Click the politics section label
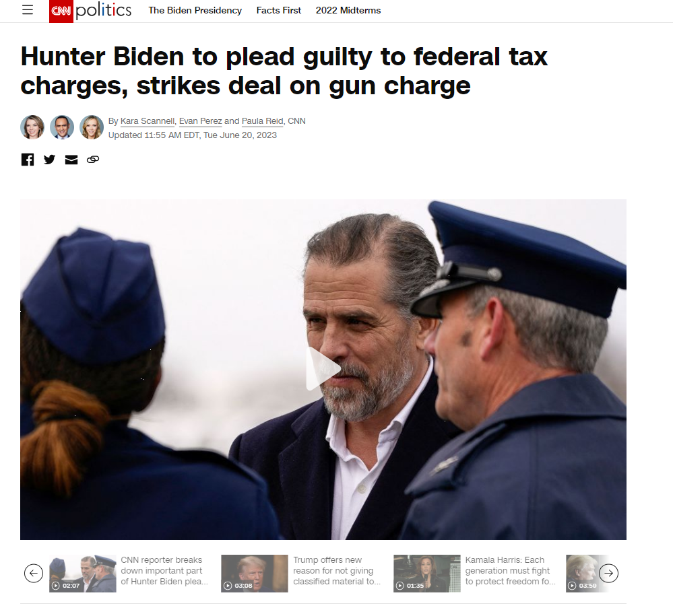The height and width of the screenshot is (616, 673). [x=104, y=11]
